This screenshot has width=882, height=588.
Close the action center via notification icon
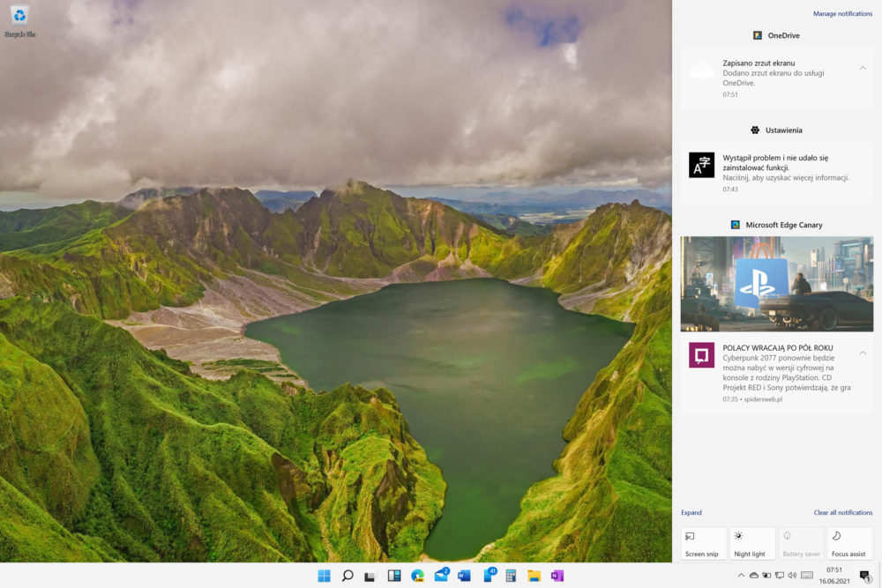(865, 575)
